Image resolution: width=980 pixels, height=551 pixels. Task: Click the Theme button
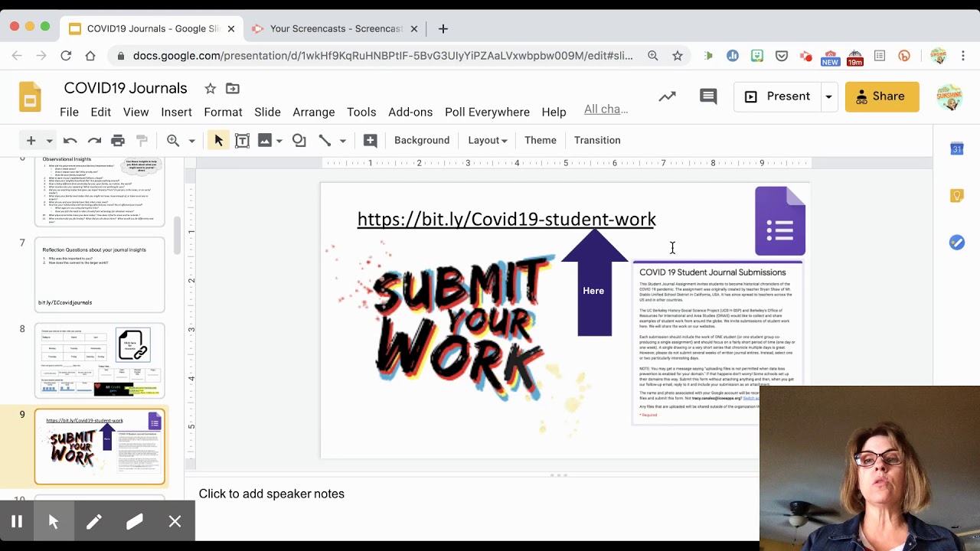(541, 140)
